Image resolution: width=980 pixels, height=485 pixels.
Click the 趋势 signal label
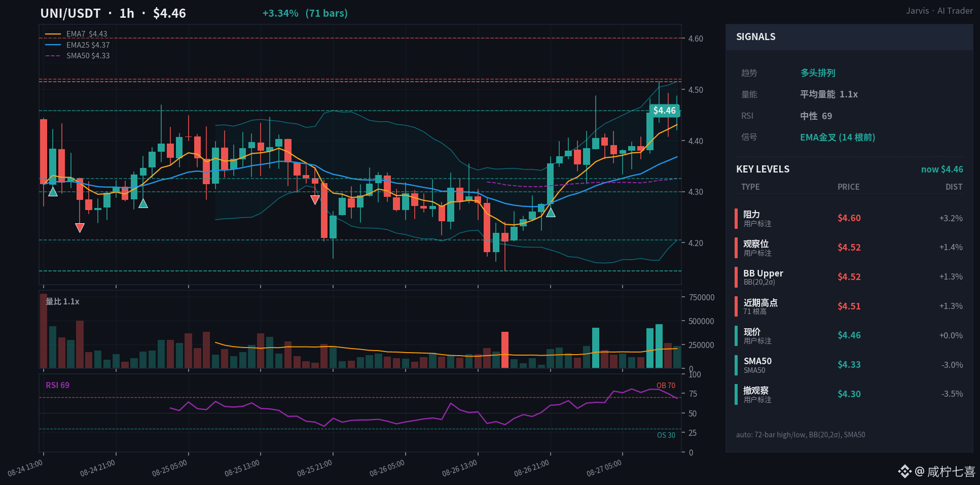pyautogui.click(x=749, y=73)
